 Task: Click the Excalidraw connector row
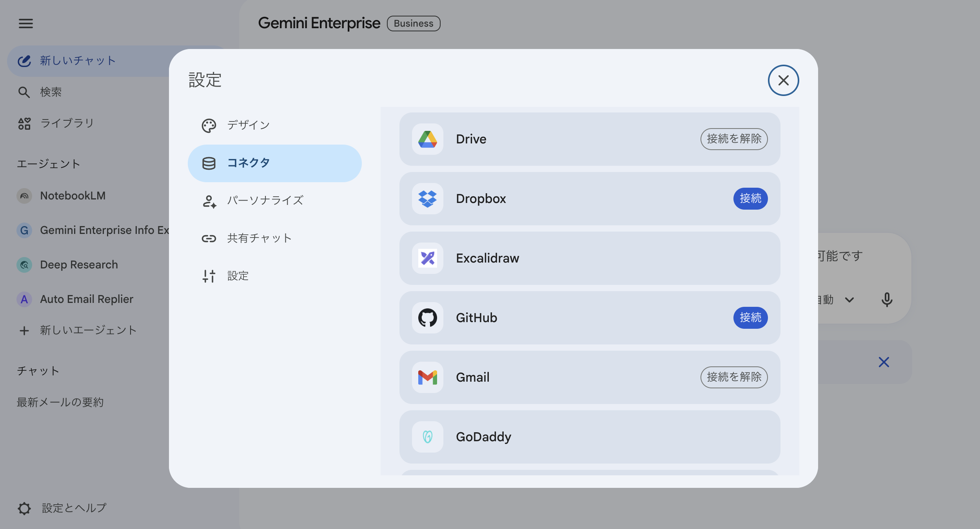click(x=590, y=258)
